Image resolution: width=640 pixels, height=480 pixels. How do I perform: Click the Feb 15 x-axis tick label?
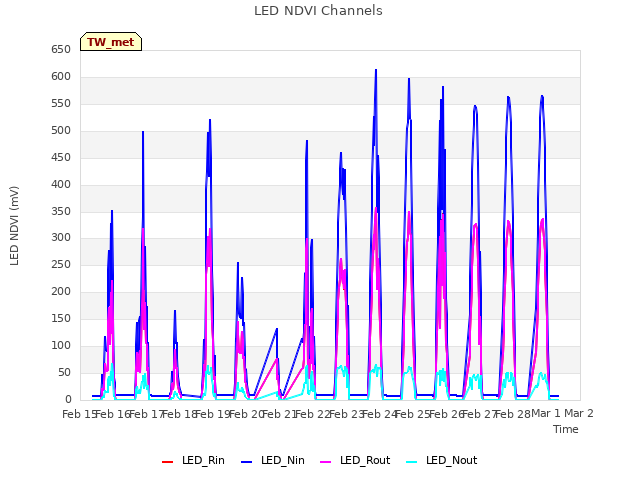pos(78,414)
